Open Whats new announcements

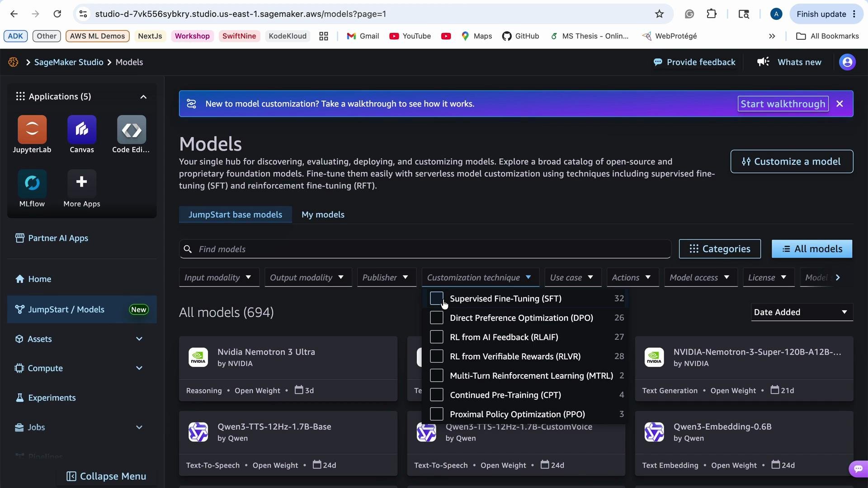(789, 62)
